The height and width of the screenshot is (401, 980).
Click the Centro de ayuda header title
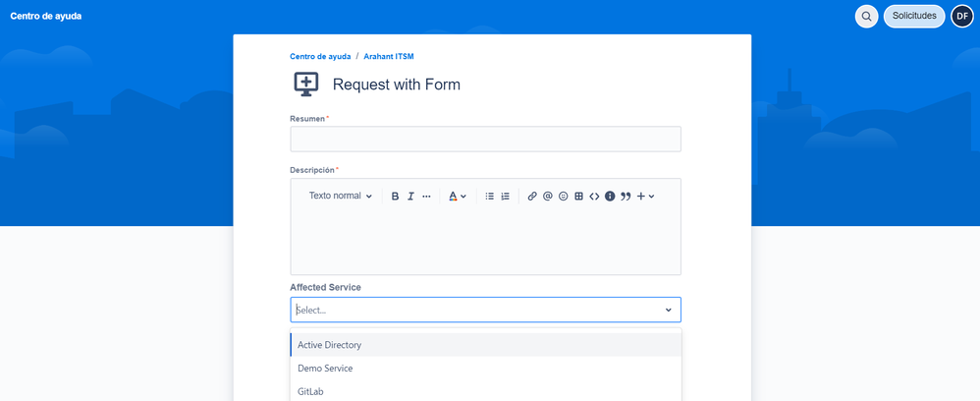pos(45,17)
